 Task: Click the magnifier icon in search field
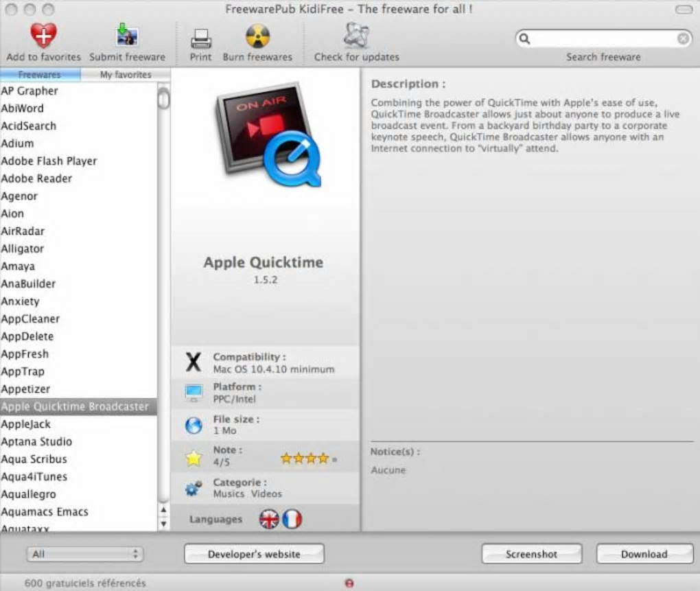point(525,39)
